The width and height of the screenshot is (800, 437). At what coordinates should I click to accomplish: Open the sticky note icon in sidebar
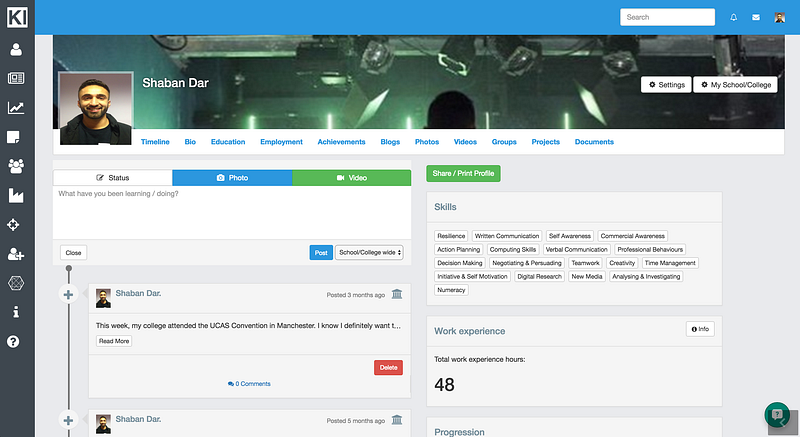[x=13, y=137]
